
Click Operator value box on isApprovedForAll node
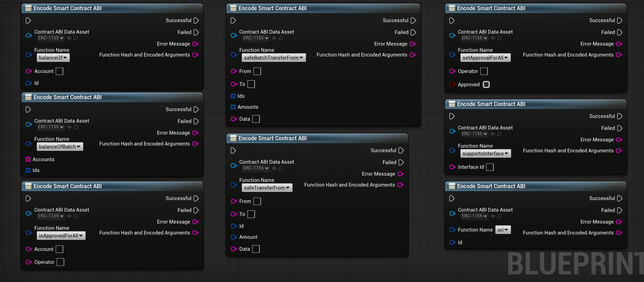[x=60, y=262]
